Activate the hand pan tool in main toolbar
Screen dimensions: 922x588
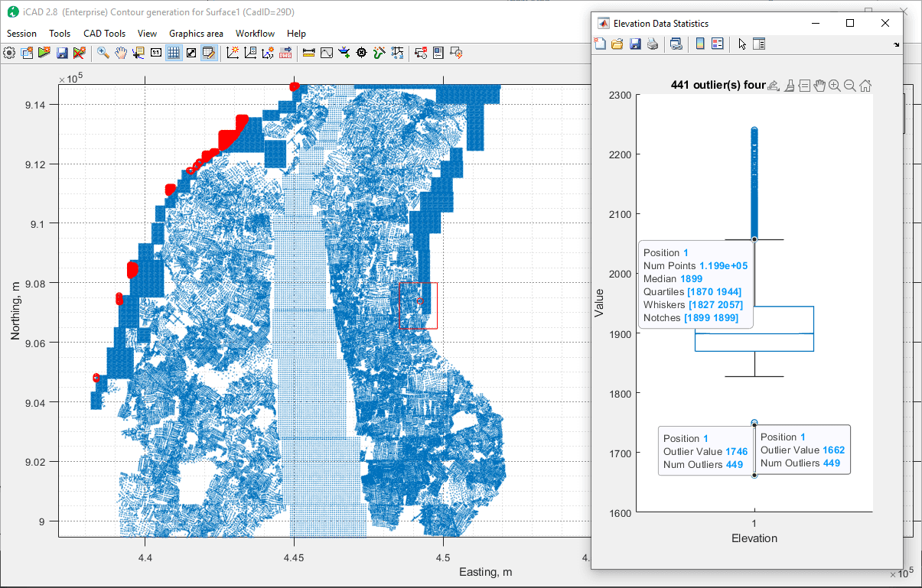pos(121,53)
